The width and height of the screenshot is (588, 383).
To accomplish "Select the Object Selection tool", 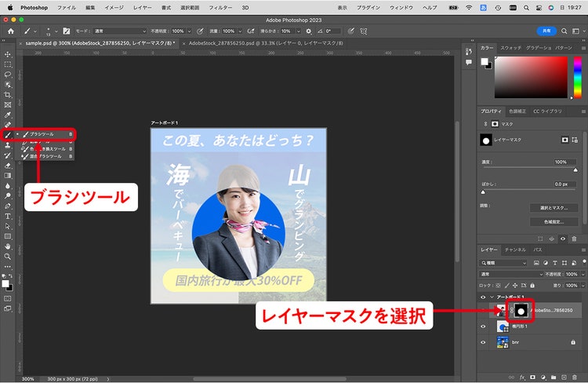I will click(8, 85).
